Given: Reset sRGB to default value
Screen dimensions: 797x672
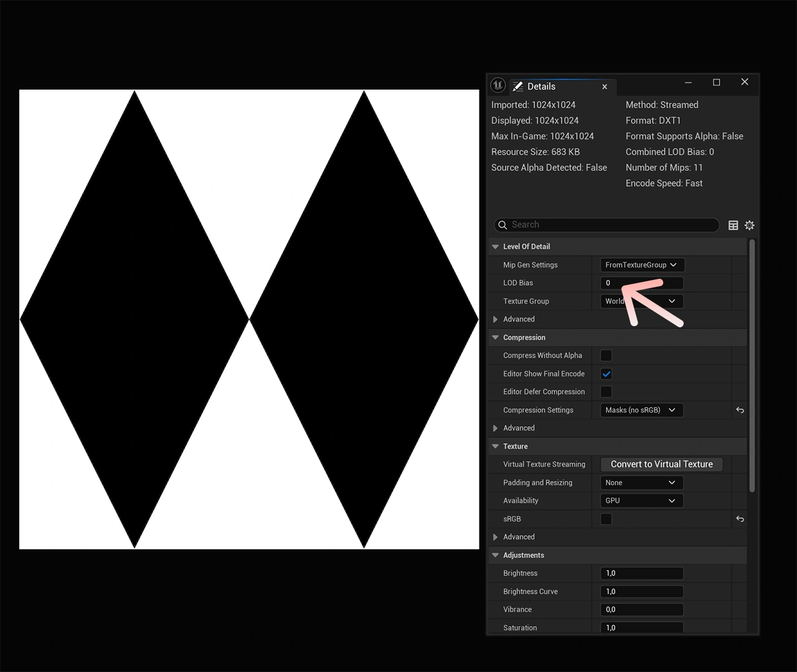Looking at the screenshot, I should click(x=740, y=519).
